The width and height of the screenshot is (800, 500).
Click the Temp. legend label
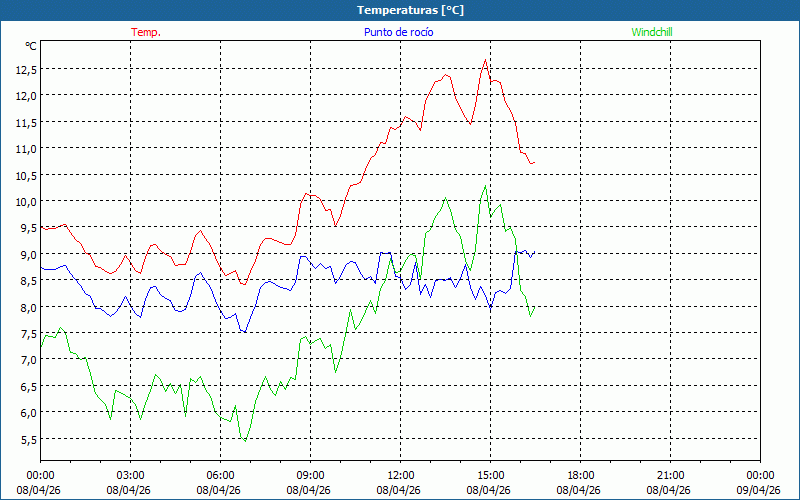coord(146,32)
